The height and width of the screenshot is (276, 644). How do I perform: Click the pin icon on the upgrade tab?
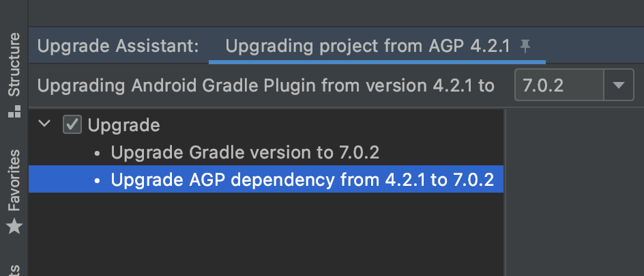[525, 46]
